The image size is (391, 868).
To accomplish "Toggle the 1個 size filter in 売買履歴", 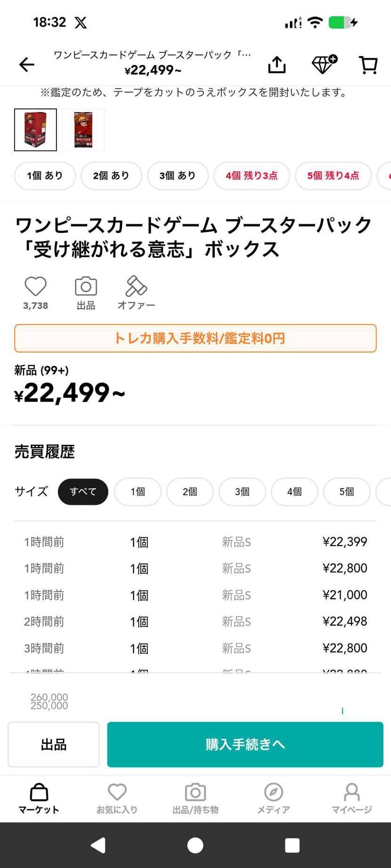I will pyautogui.click(x=138, y=491).
